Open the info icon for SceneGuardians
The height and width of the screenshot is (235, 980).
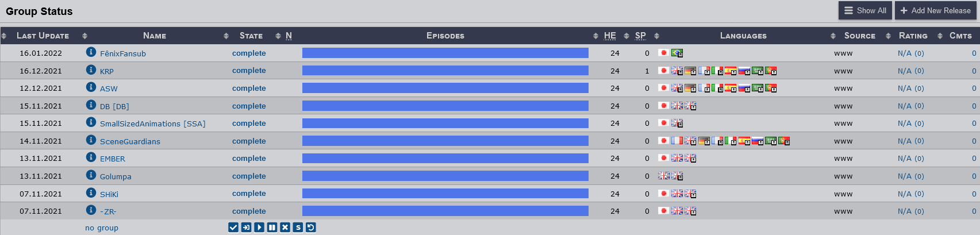pyautogui.click(x=91, y=140)
